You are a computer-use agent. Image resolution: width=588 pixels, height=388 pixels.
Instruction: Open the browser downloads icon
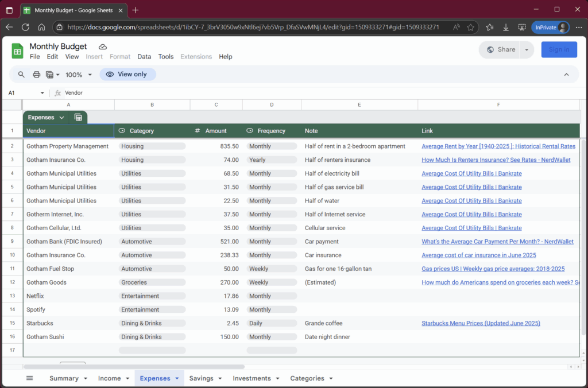[x=506, y=27]
